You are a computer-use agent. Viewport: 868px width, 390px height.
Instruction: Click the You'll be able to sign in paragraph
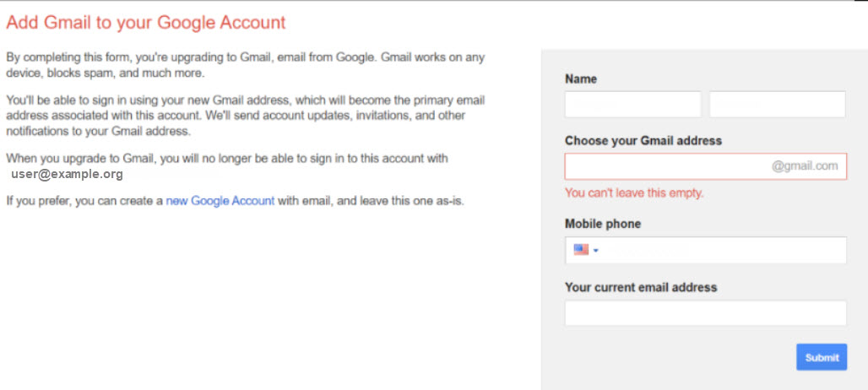click(246, 116)
